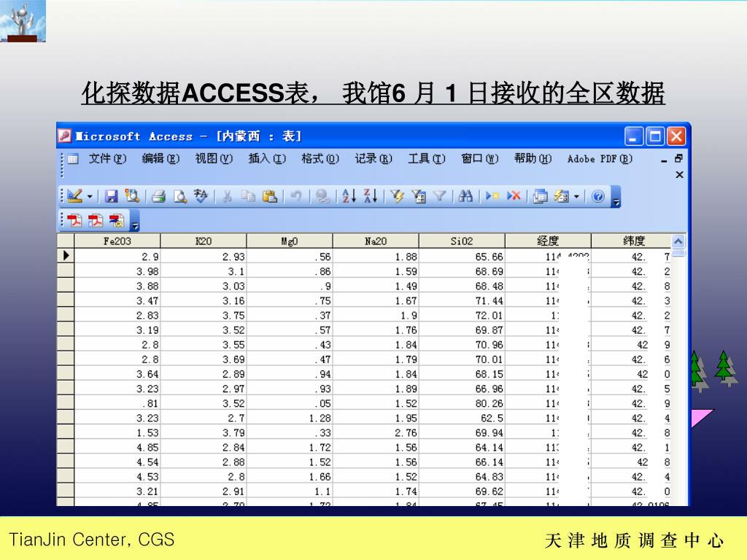Click the Find binoculars icon

465,196
